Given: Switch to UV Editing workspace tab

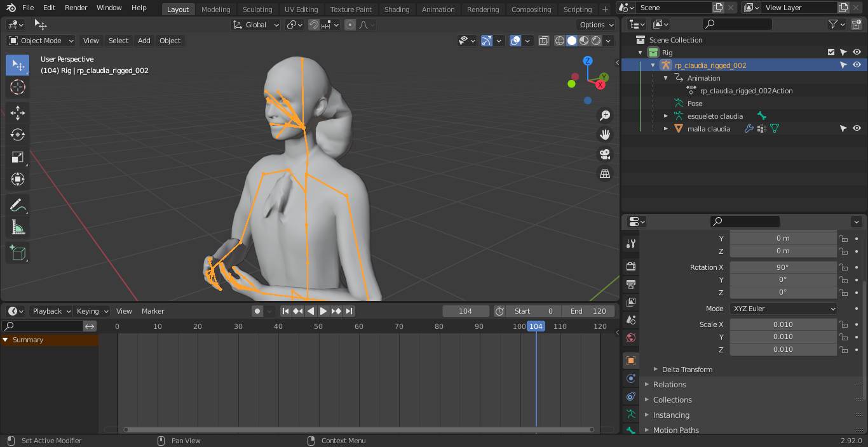Looking at the screenshot, I should pyautogui.click(x=301, y=10).
